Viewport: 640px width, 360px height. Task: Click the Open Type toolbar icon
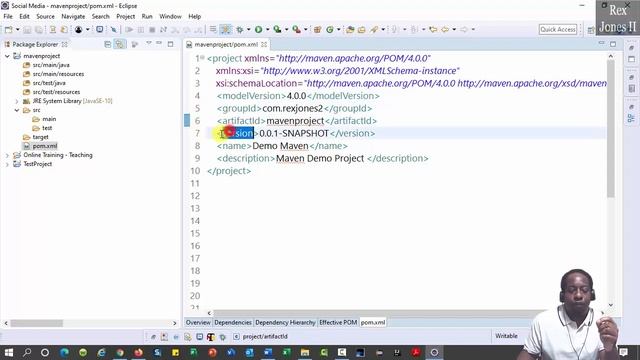pyautogui.click(x=350, y=29)
